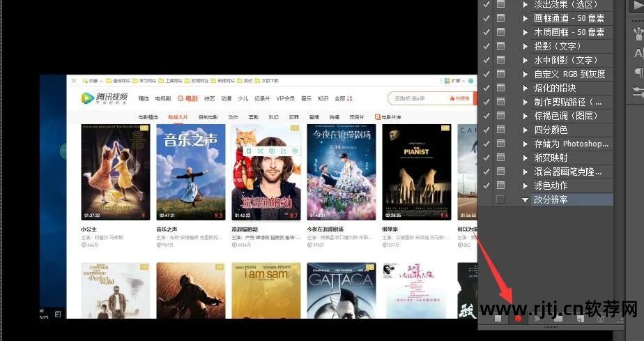Toggle dialog box for 渐变映射

coord(500,158)
